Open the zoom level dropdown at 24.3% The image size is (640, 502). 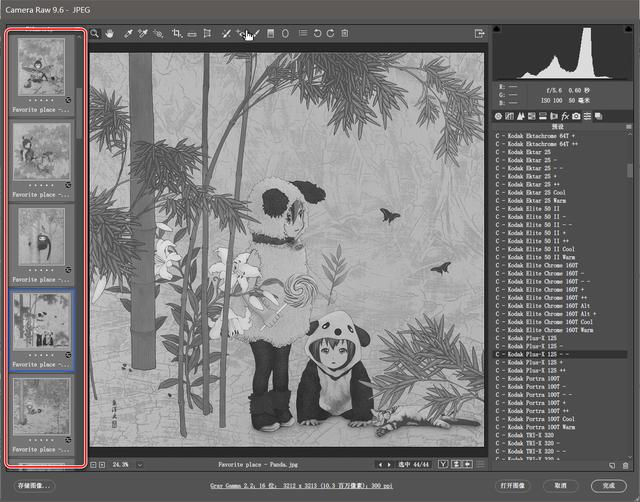[138, 465]
